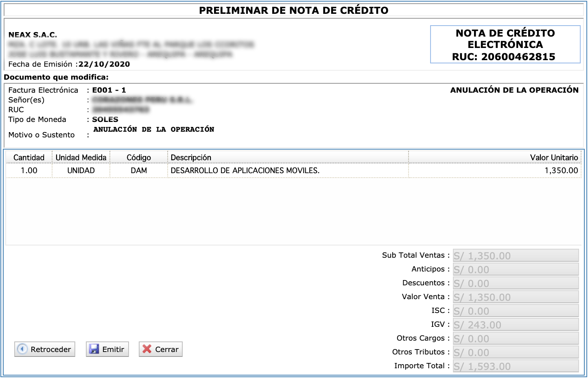Click the Valor Venta field
Image resolution: width=588 pixels, height=378 pixels.
click(516, 297)
